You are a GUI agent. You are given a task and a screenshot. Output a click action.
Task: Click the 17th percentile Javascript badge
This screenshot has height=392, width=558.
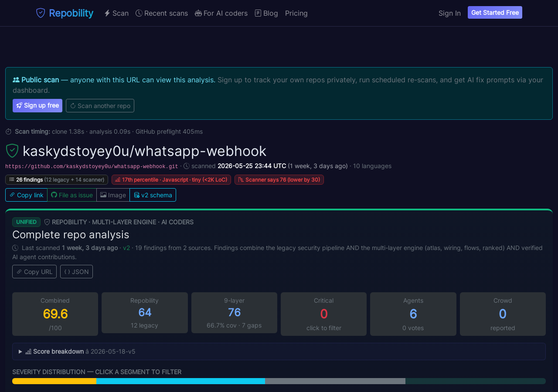(171, 179)
